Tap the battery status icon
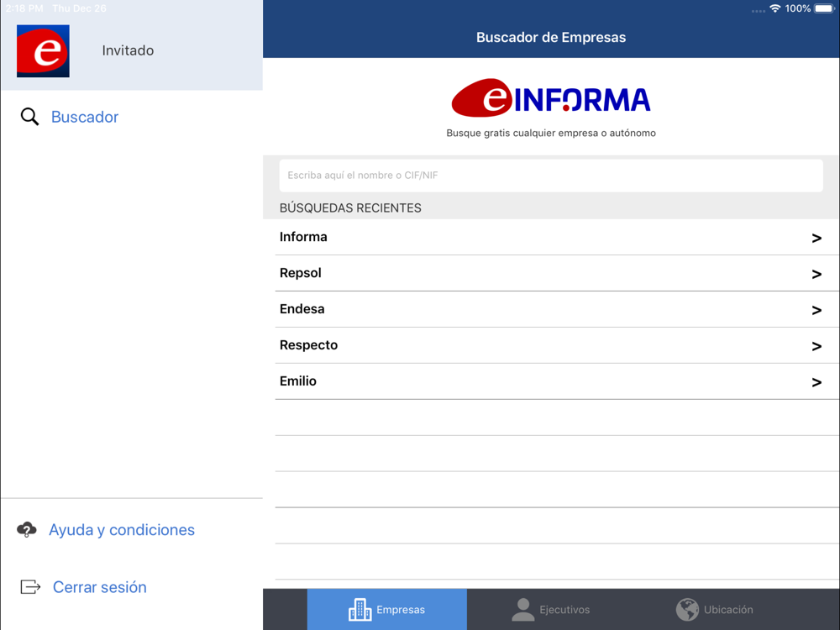Screen dimensions: 840x630 click(825, 8)
